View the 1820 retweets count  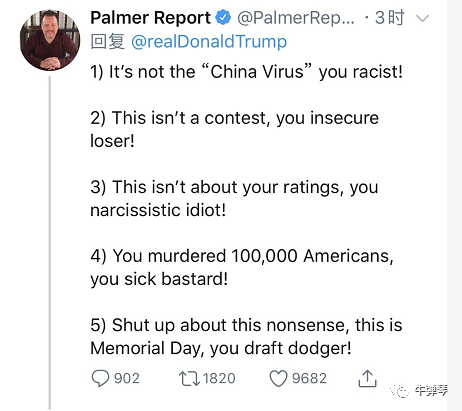click(x=219, y=379)
